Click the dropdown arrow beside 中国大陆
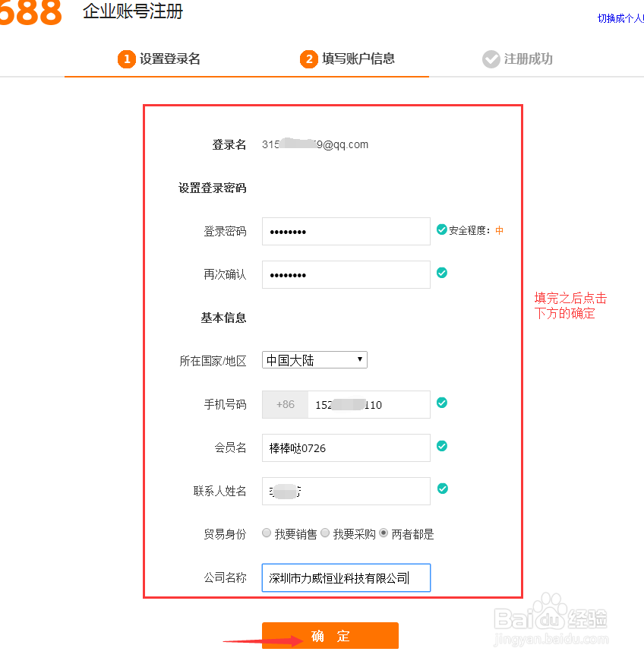The image size is (644, 661). (x=359, y=359)
